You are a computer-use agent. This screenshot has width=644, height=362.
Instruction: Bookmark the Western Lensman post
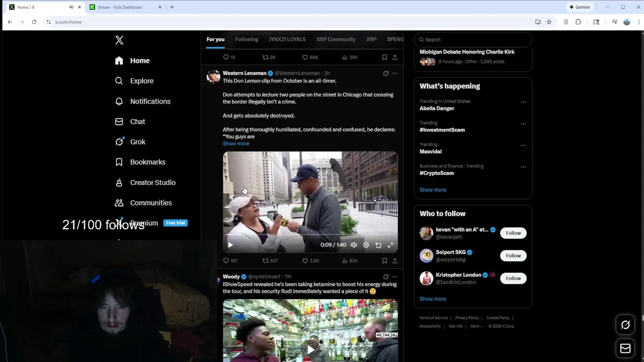point(384,260)
